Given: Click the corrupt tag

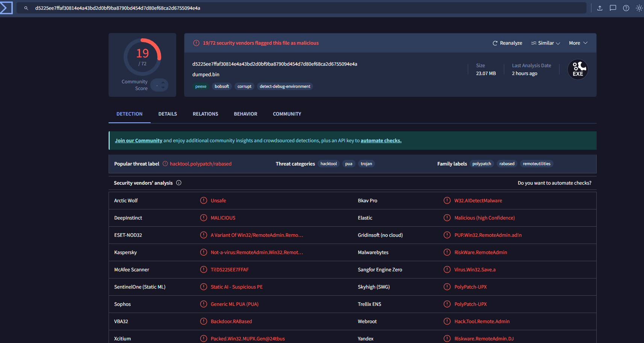Looking at the screenshot, I should (x=244, y=86).
